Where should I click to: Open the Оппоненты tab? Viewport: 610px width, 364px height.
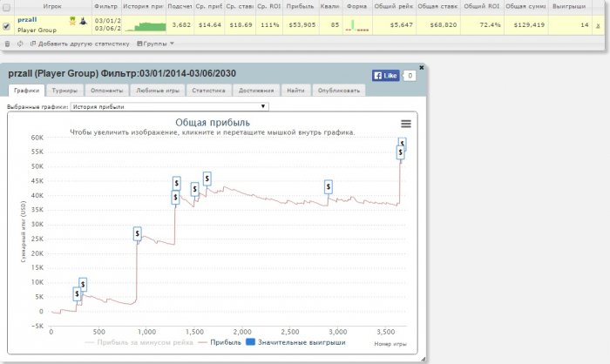point(106,91)
